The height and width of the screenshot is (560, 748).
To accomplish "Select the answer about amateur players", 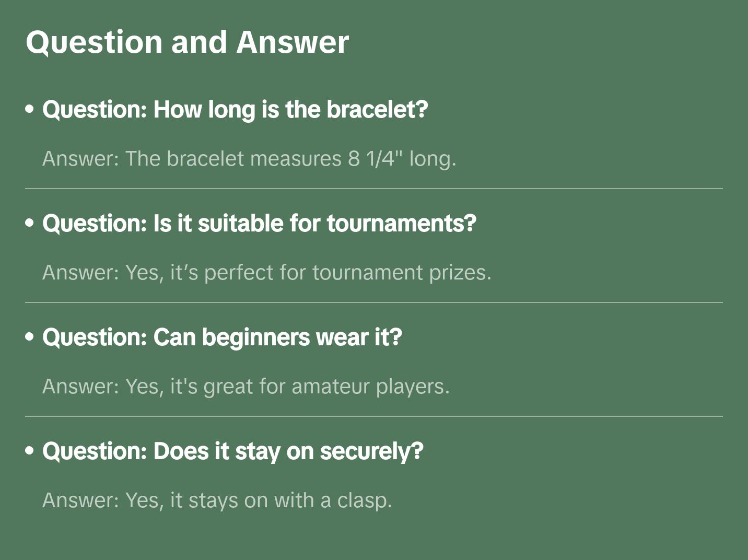I will (x=246, y=387).
